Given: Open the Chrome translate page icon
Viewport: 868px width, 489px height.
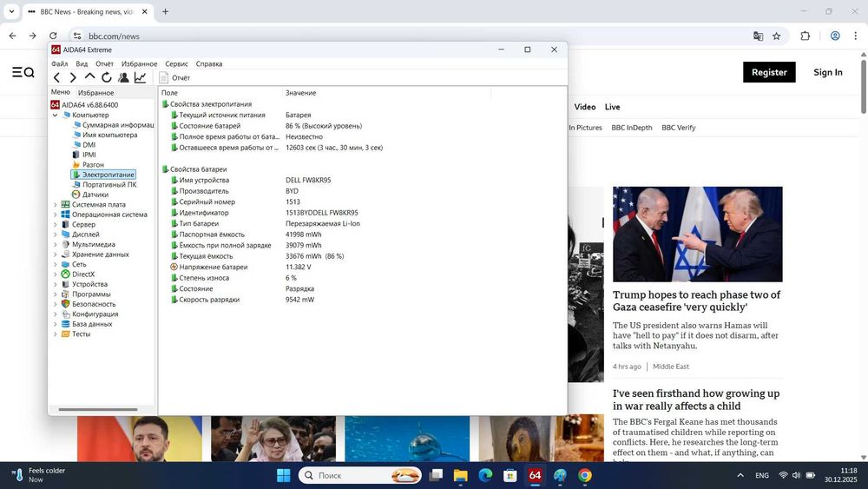Looking at the screenshot, I should [x=759, y=36].
